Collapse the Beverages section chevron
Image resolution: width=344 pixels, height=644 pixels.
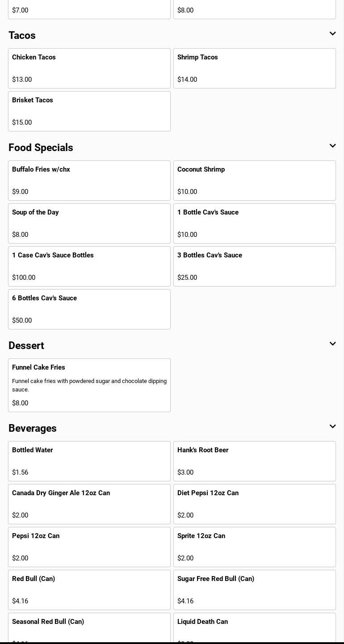[x=332, y=427]
